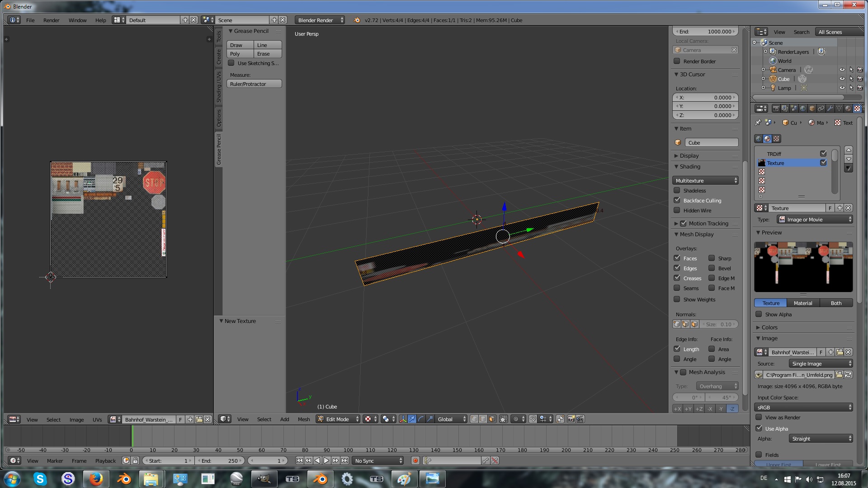Open the Modifiers wrench tab
The width and height of the screenshot is (868, 488).
pyautogui.click(x=830, y=108)
